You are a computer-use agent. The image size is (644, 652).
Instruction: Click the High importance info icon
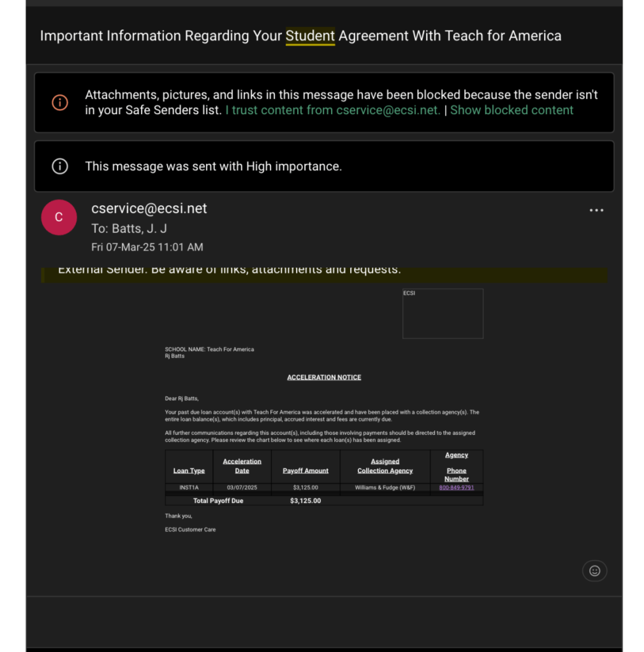(x=60, y=166)
